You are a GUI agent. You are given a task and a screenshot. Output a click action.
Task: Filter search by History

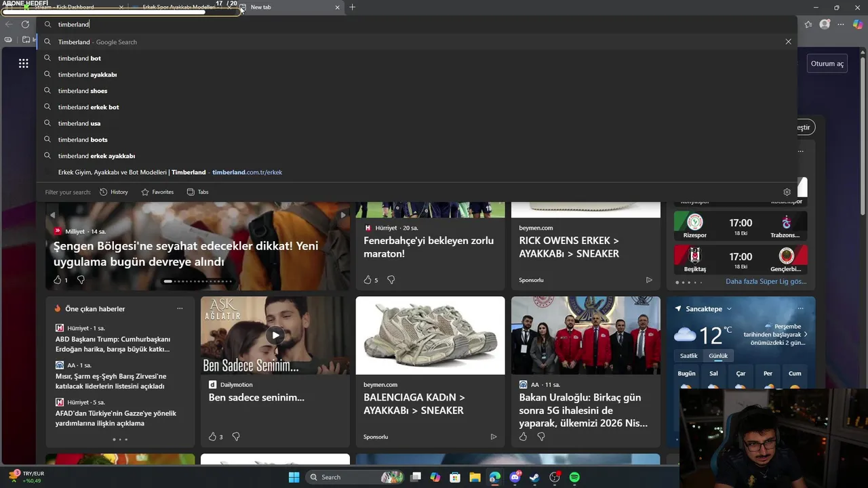click(x=113, y=192)
